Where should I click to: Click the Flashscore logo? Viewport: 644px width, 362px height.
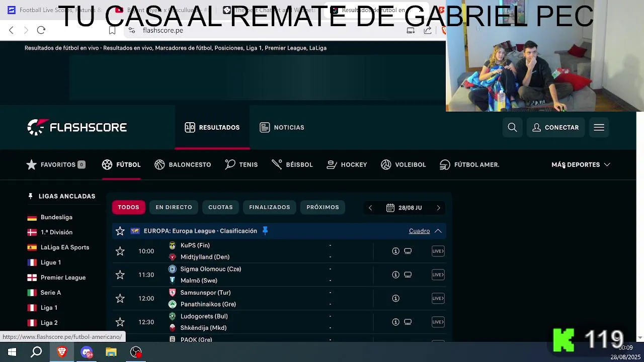[x=77, y=127]
